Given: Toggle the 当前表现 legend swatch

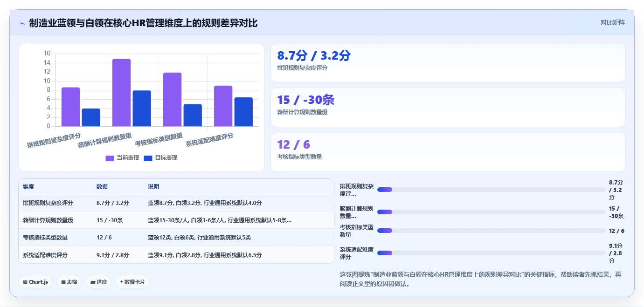Looking at the screenshot, I should (x=110, y=158).
